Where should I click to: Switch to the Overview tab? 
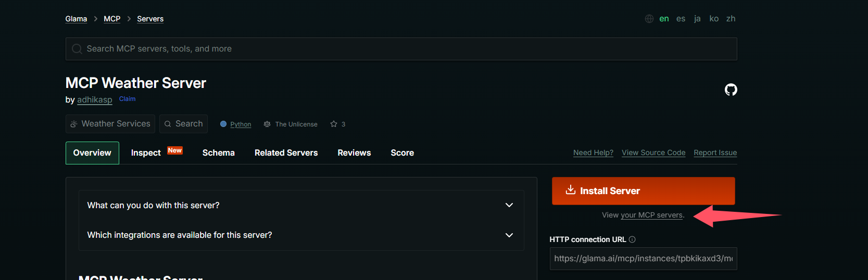(92, 152)
